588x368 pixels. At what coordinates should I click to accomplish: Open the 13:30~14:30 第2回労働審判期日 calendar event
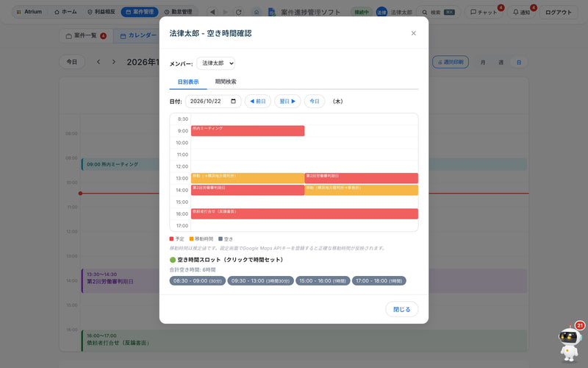click(304, 281)
